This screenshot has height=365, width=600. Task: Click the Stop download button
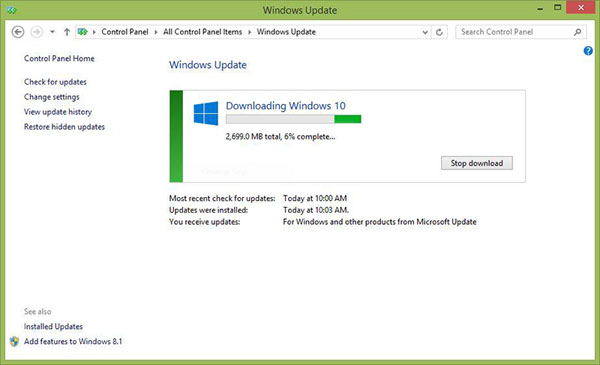pos(477,163)
